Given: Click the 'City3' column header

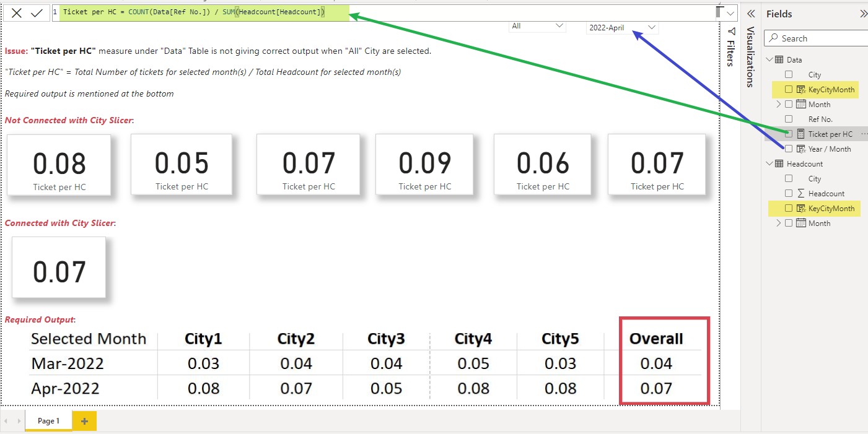Looking at the screenshot, I should pos(386,339).
